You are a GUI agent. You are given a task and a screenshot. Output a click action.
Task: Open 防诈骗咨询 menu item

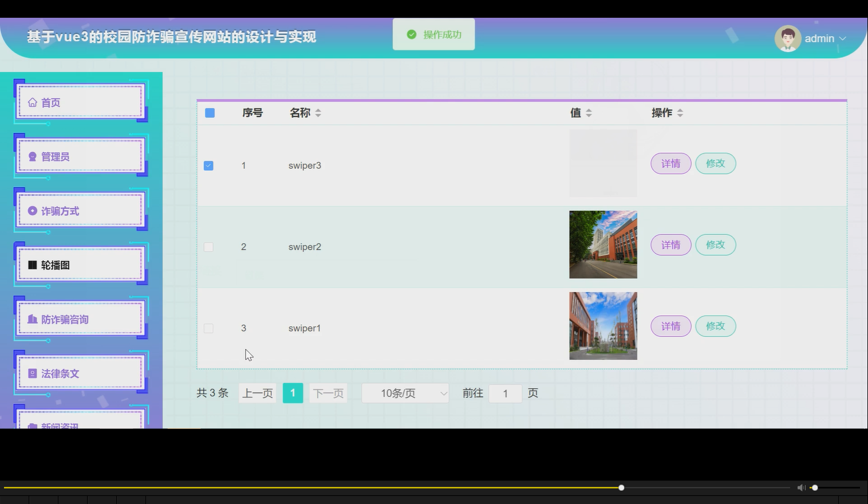pos(81,319)
